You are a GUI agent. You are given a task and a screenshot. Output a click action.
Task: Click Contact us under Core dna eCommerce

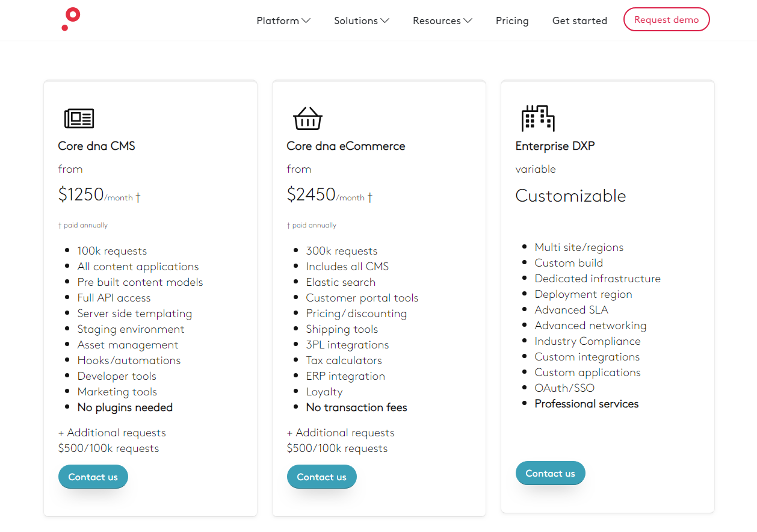[x=321, y=476]
